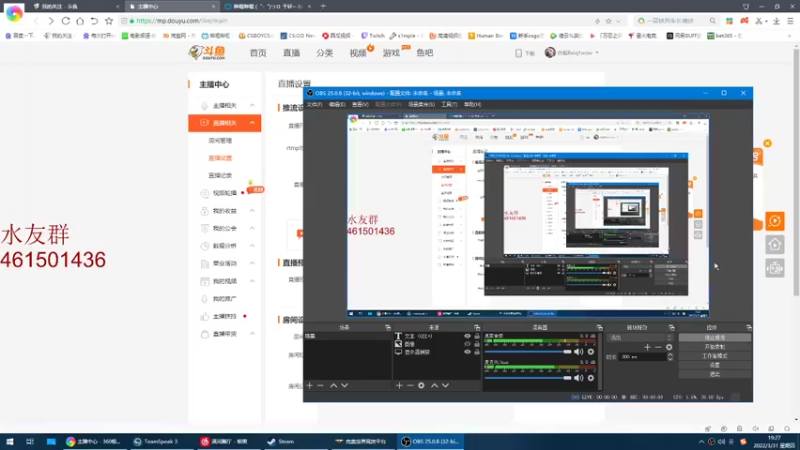
Task: Remove the selected scene with the minus icon in Scenes panel
Action: (320, 386)
